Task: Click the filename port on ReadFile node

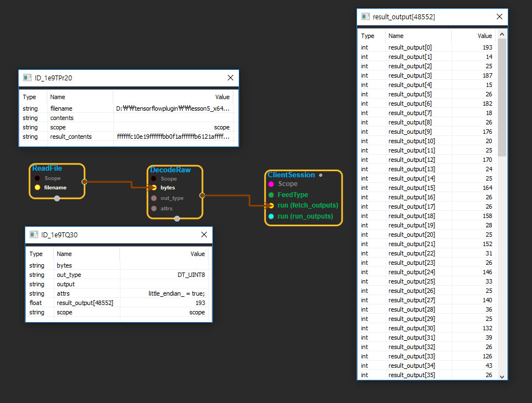Action: click(37, 188)
